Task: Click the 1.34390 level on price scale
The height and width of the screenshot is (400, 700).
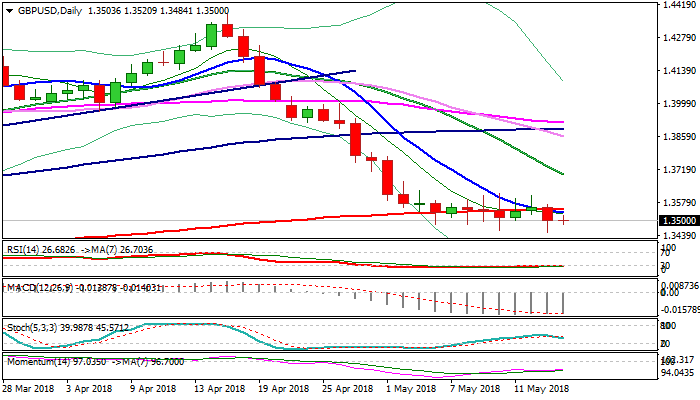Action: point(678,236)
